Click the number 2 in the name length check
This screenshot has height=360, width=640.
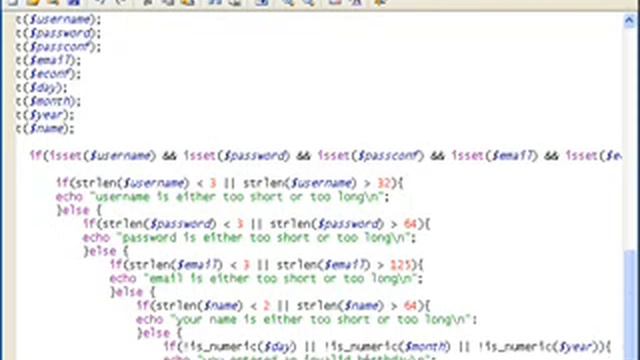click(x=267, y=306)
